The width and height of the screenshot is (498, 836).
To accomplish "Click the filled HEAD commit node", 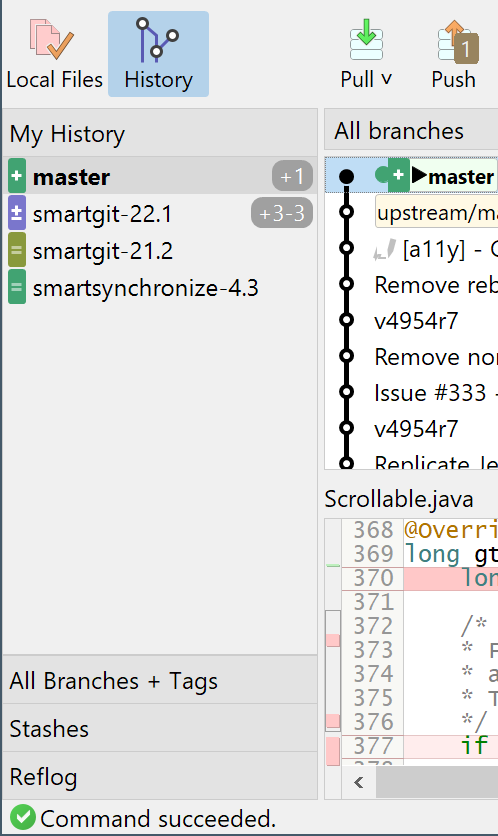I will [347, 175].
